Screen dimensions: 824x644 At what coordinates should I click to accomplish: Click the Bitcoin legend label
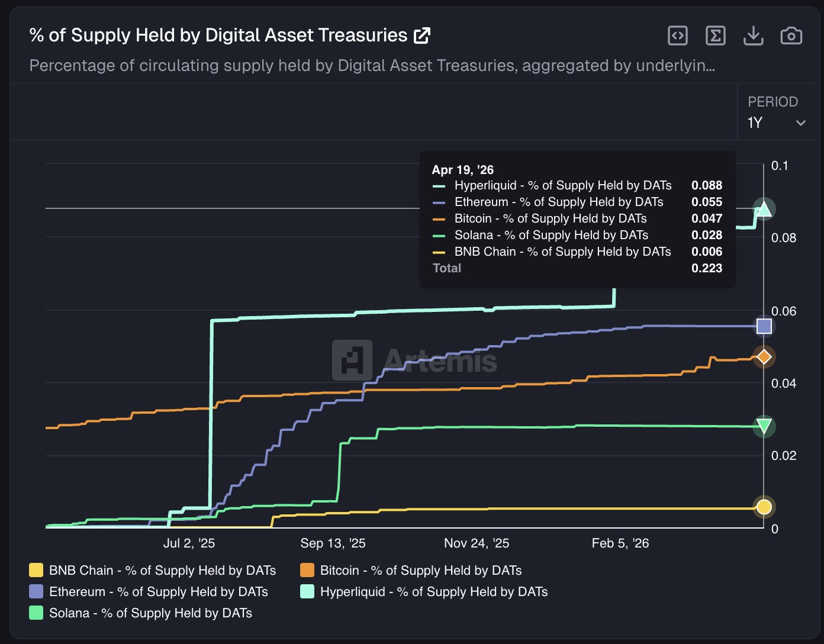[x=420, y=571]
